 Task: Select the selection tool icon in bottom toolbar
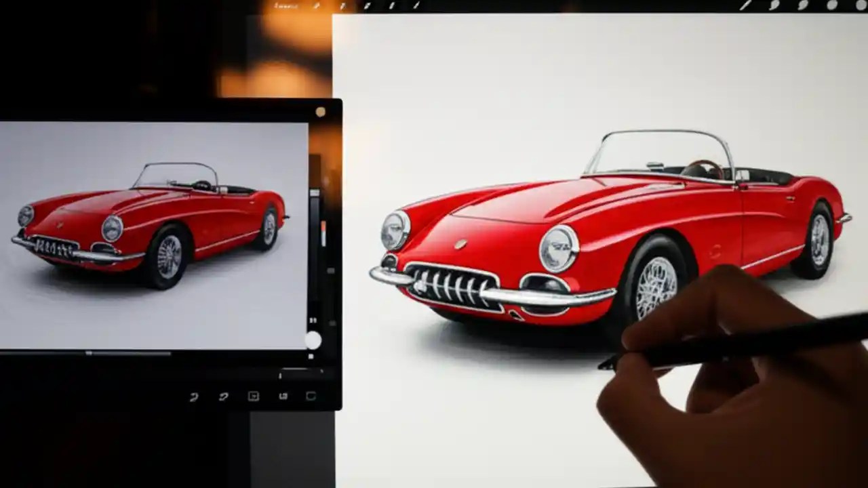tap(254, 396)
